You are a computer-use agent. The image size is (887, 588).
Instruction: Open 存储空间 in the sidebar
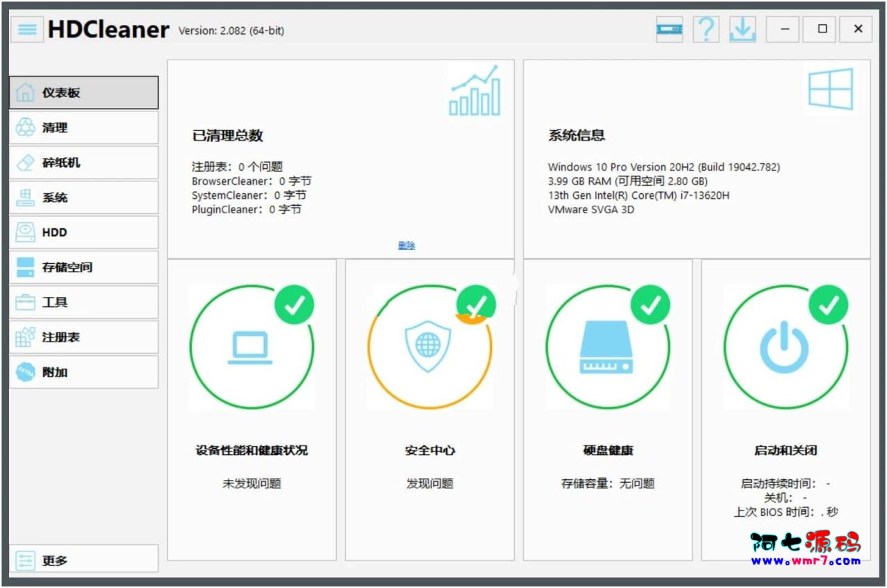84,267
